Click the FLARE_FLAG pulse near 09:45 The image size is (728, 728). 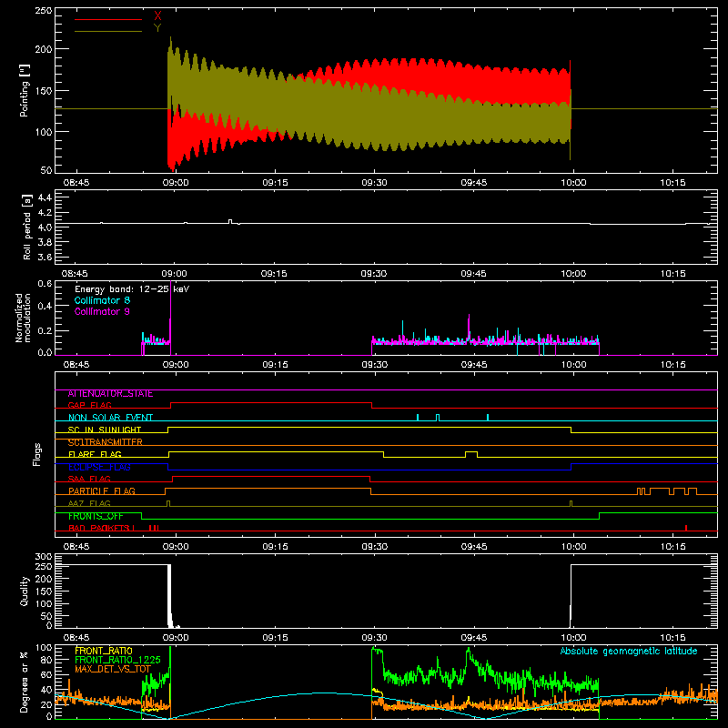[x=471, y=454]
